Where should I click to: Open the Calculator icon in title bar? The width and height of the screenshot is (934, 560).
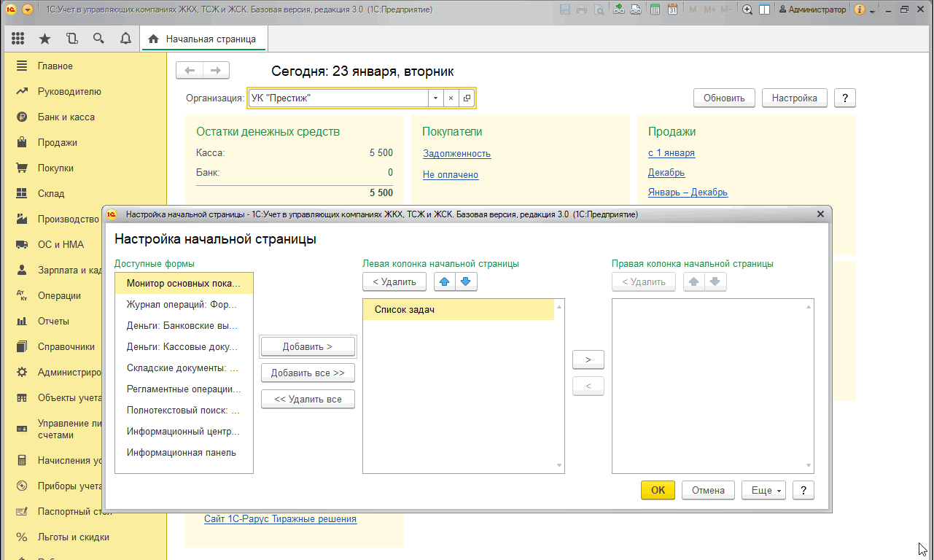point(655,9)
